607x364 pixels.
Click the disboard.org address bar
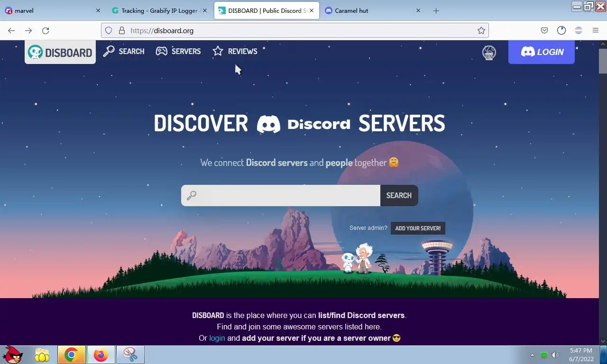[x=295, y=30]
